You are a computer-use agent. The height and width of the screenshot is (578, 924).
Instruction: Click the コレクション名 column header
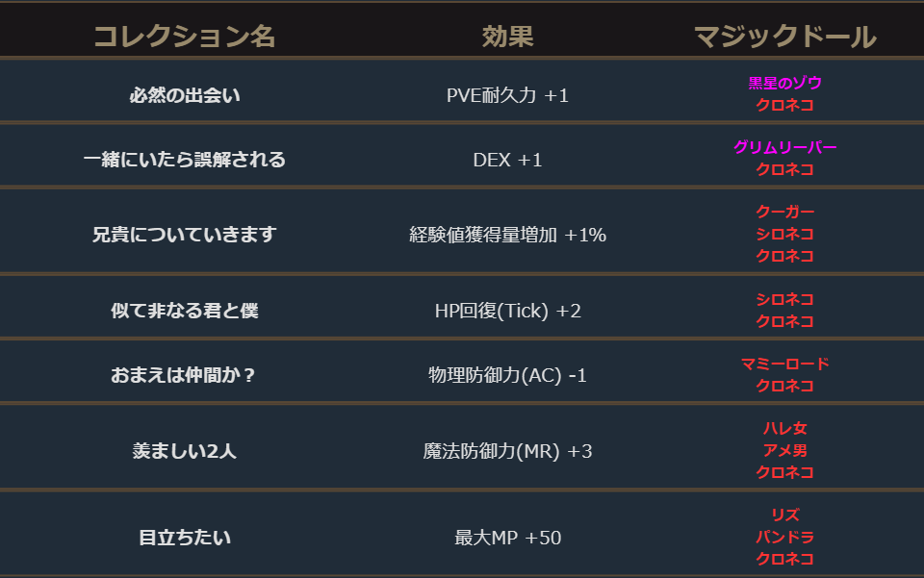coord(184,37)
